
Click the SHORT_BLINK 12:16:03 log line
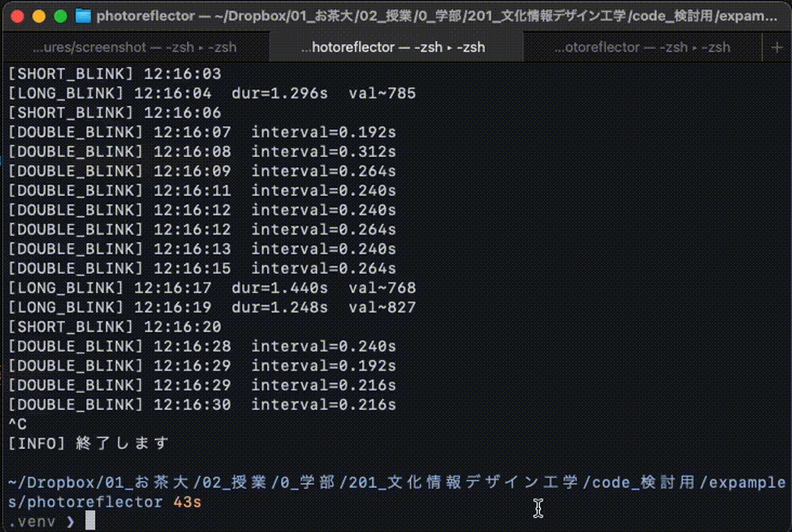coord(115,74)
